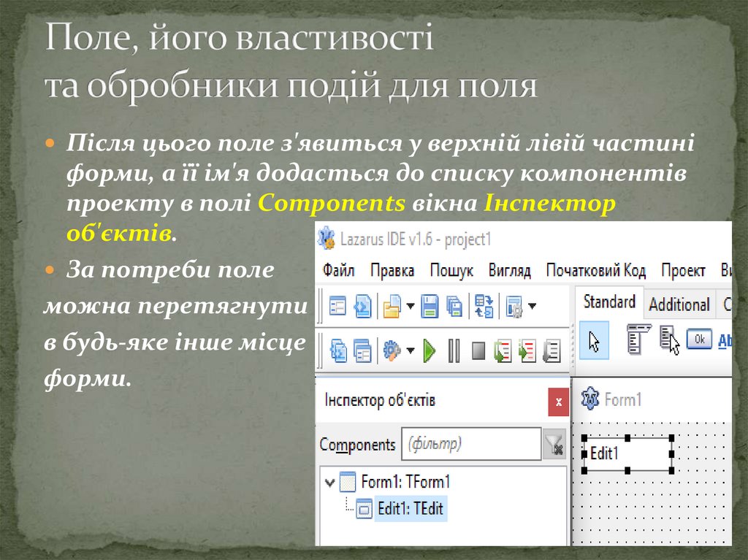Open the dropdown arrow next to Open folder
Image resolution: width=748 pixels, height=560 pixels.
(x=411, y=306)
